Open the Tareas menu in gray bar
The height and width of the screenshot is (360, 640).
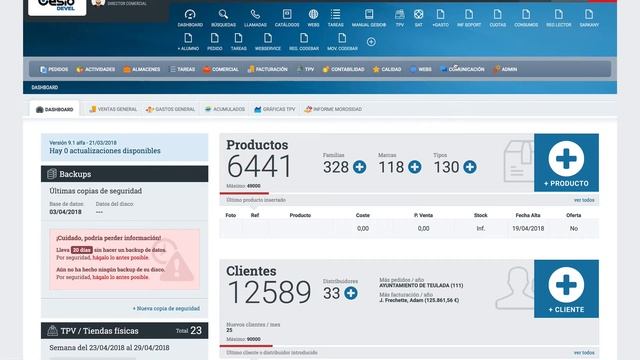pyautogui.click(x=182, y=69)
